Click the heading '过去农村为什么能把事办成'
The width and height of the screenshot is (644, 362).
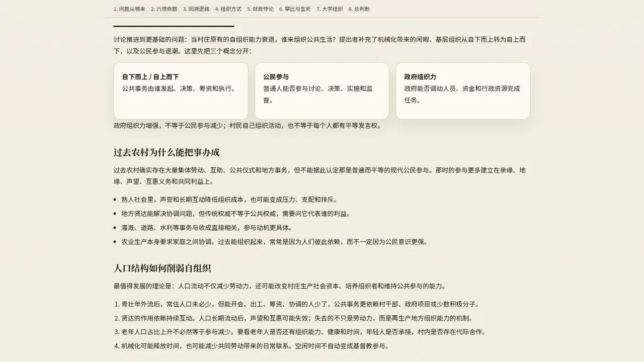[x=167, y=152]
